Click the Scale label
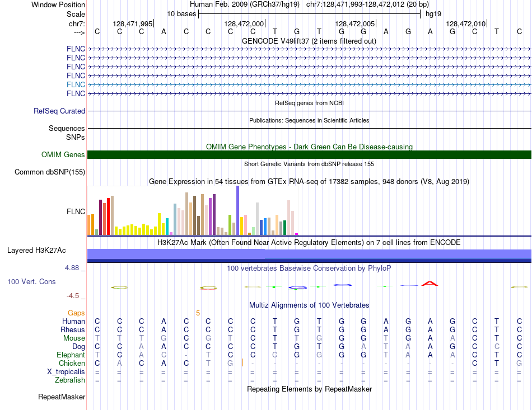Screen dimensions: 532x410 click(x=76, y=14)
